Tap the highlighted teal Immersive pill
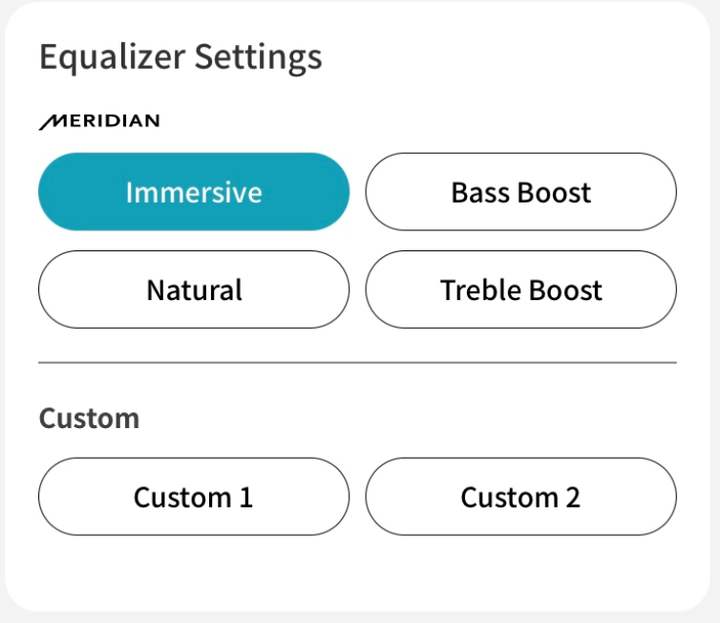720x623 pixels. click(194, 191)
